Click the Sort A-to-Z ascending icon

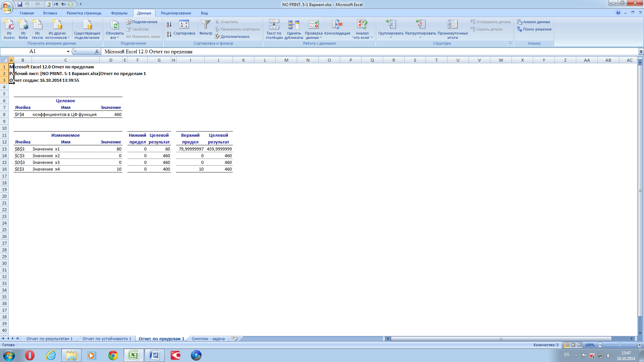(x=169, y=24)
